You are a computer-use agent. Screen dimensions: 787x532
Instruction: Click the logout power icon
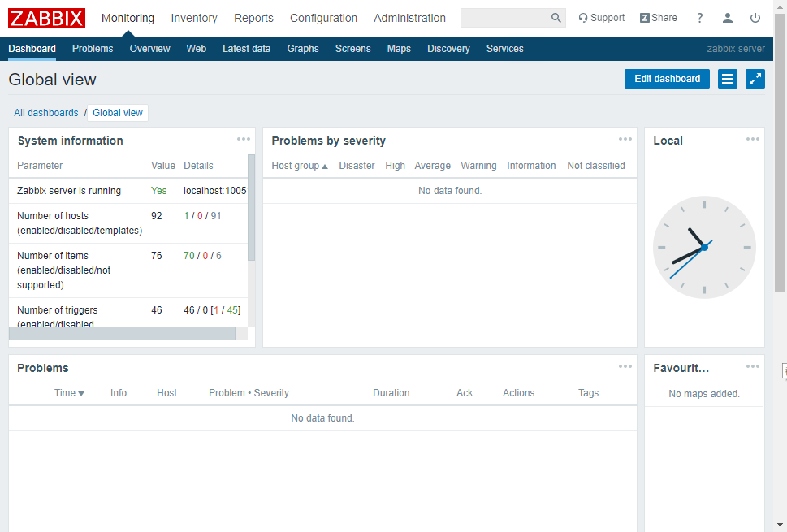point(755,18)
